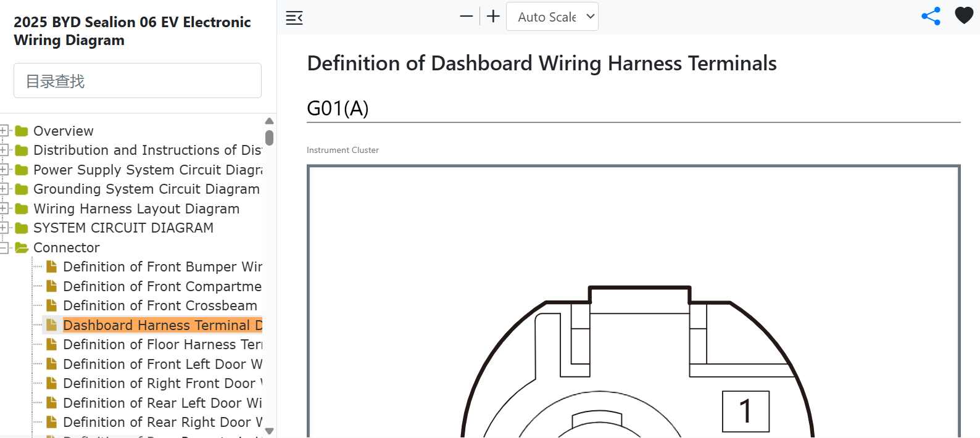Expand the Wiring Harness Layout Diagram folder
The height and width of the screenshot is (438, 980).
click(x=4, y=209)
